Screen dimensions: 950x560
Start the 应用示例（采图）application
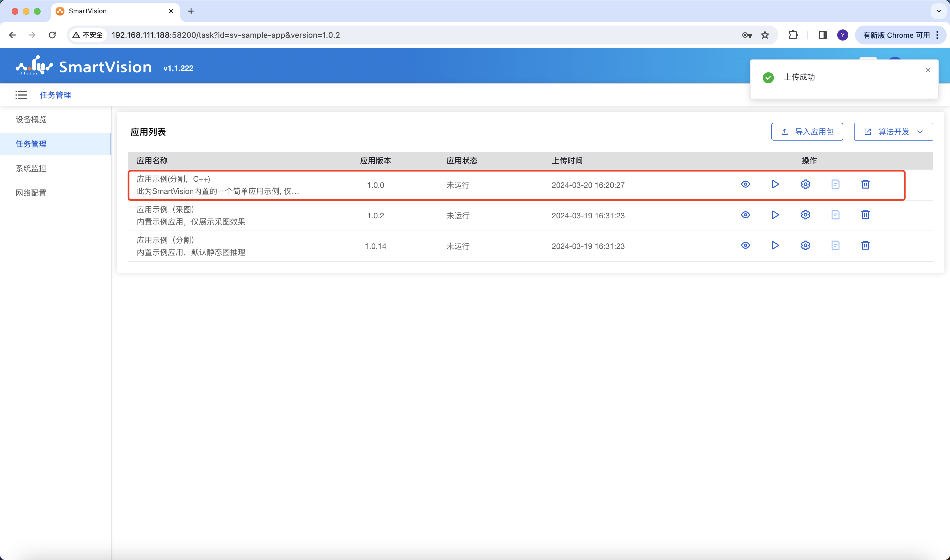(x=775, y=215)
